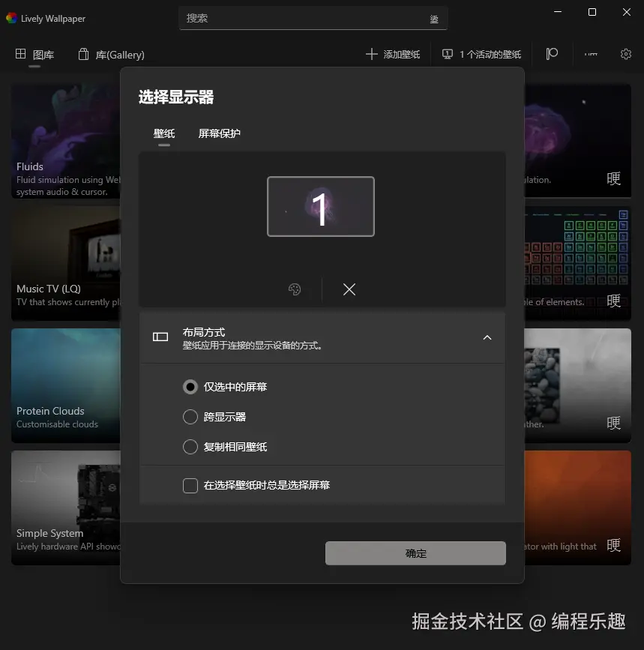This screenshot has width=644, height=650.
Task: Switch to the 屏幕保护 tab
Action: pyautogui.click(x=219, y=133)
